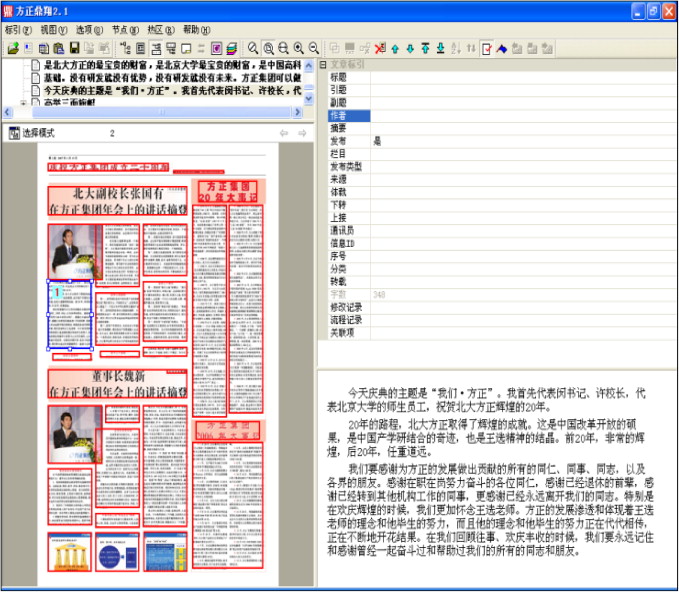679x592 pixels.
Task: Select tree item starting with 今天庆典的主题是
Action: pos(172,91)
